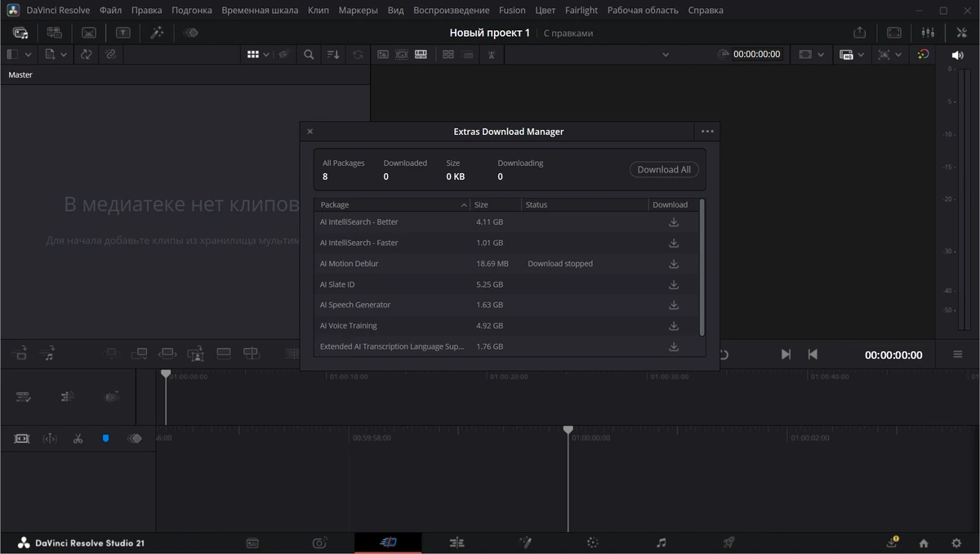Open the audio mixer sliders icon

click(928, 33)
